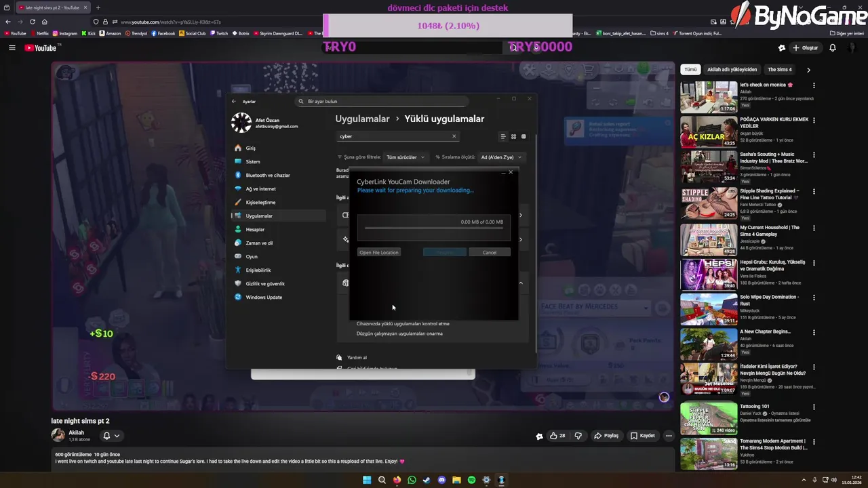Open 'Solo Wipe Day Domination - Rust' thumbnail
Image resolution: width=868 pixels, height=488 pixels.
[709, 309]
